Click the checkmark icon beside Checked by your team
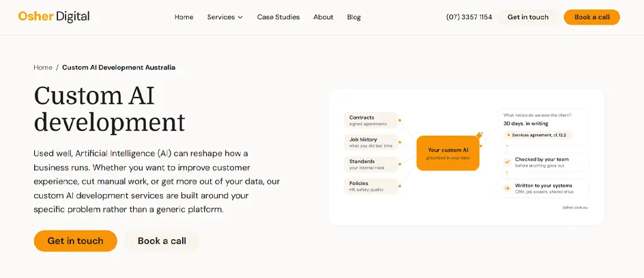 (x=508, y=162)
